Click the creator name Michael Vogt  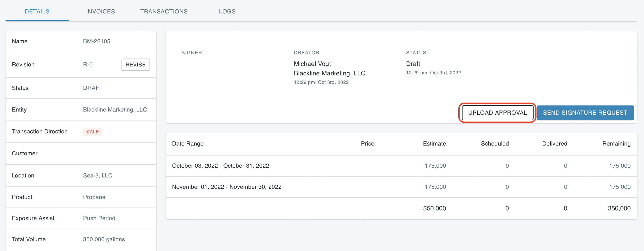312,64
